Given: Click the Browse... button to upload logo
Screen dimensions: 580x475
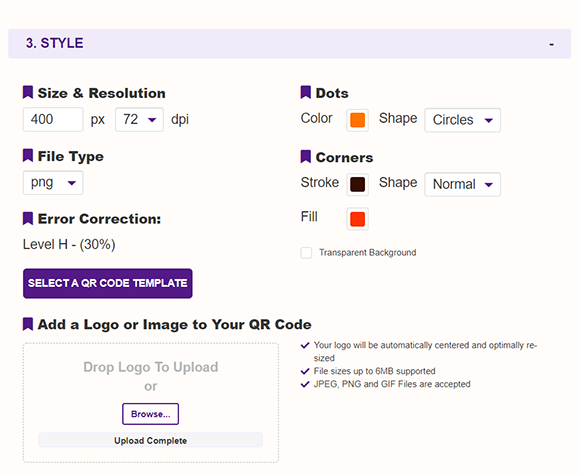Looking at the screenshot, I should [151, 414].
